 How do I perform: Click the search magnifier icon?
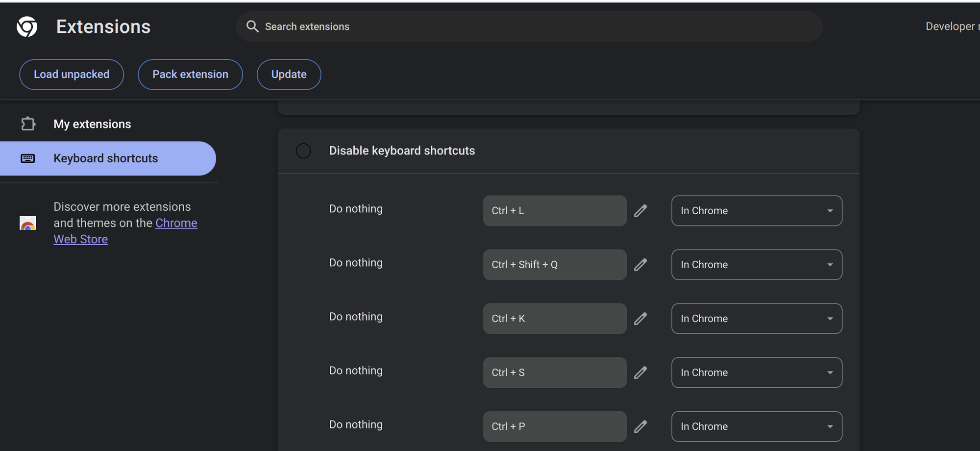click(252, 26)
